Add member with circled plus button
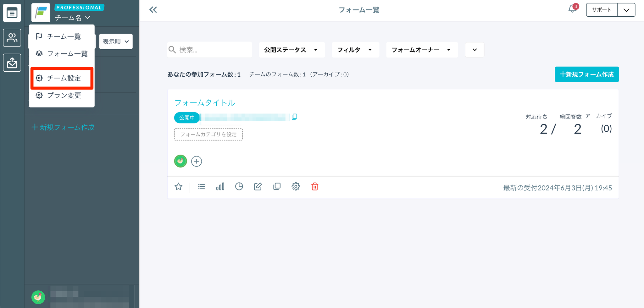The width and height of the screenshot is (644, 308). tap(197, 162)
